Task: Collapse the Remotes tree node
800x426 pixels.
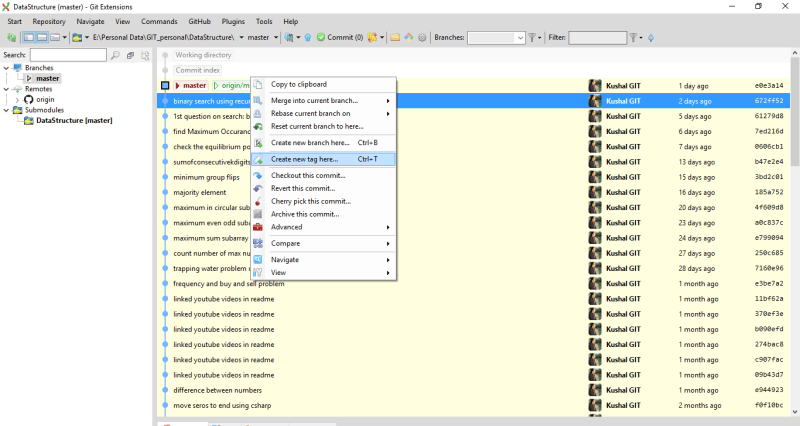Action: [6, 89]
